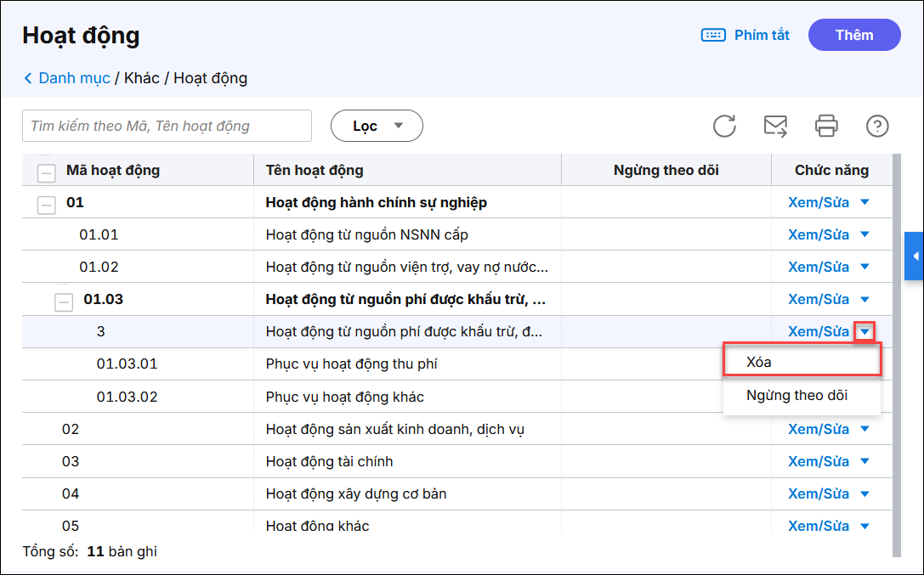924x575 pixels.
Task: Click the Thêm button
Action: (854, 35)
